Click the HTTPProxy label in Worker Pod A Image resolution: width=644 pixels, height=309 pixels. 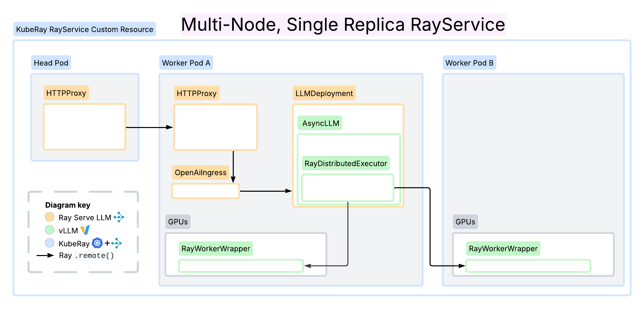pos(197,93)
